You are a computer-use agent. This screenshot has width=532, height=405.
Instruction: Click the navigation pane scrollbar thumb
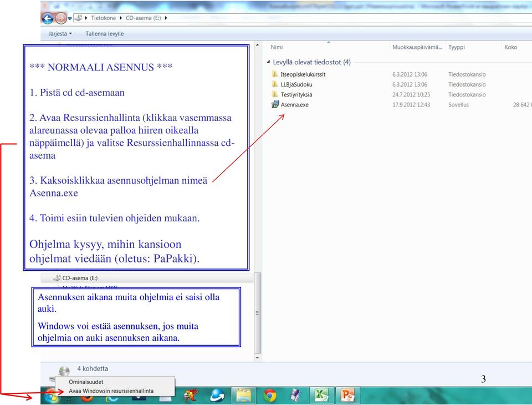tap(257, 312)
